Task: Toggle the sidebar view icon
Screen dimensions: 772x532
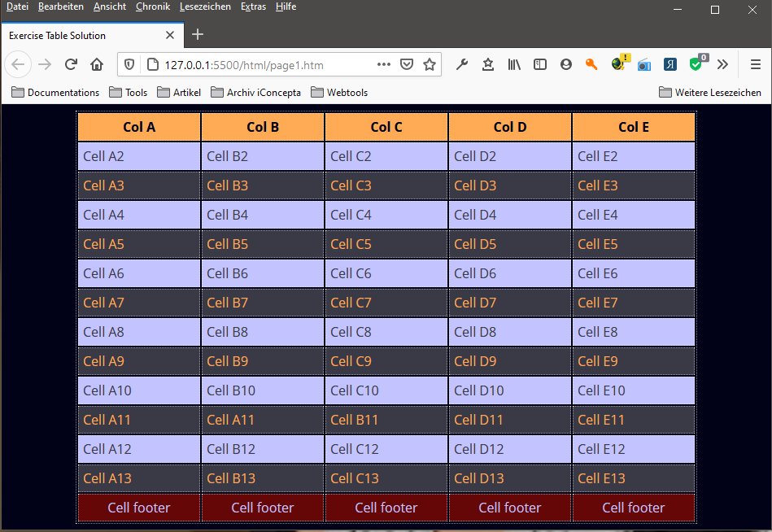Action: 540,65
